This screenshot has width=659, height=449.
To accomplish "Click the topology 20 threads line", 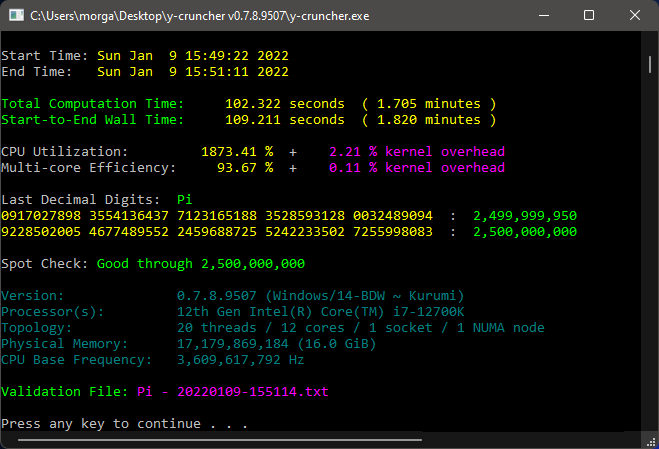I will click(361, 328).
